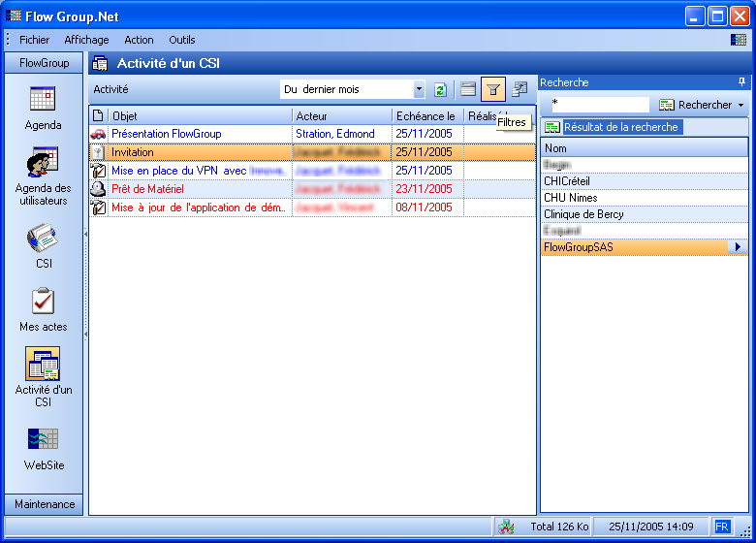Image resolution: width=756 pixels, height=543 pixels.
Task: Select the 'Prêt de Matériel' row
Action: pos(194,189)
